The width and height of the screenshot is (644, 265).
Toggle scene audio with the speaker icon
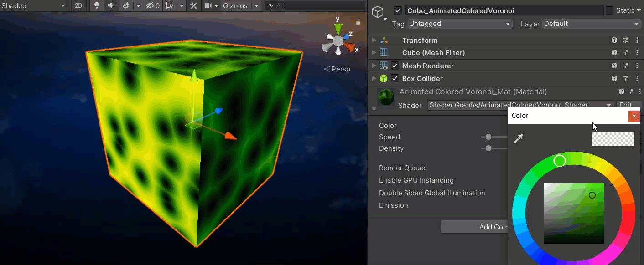(x=111, y=5)
